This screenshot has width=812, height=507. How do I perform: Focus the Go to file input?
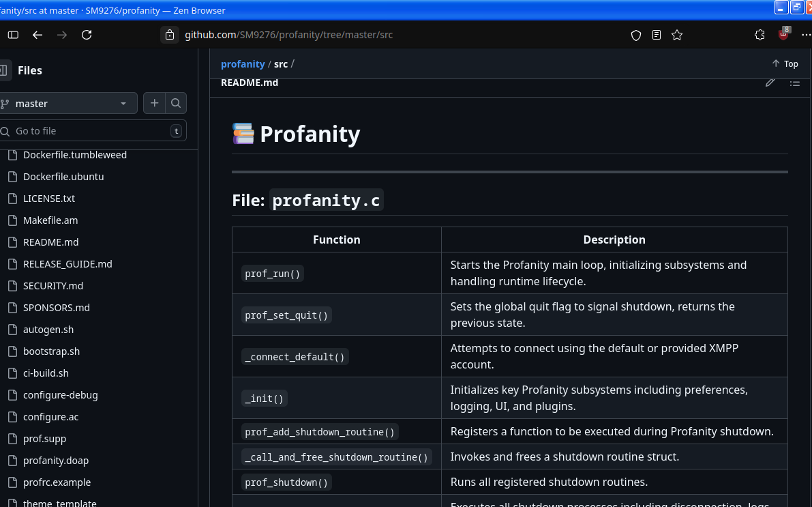click(92, 130)
